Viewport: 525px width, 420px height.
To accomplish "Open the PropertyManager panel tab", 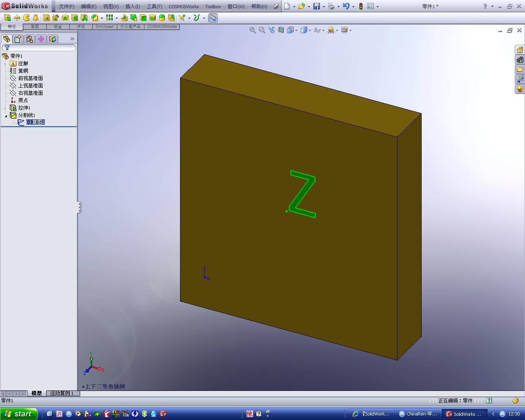I will (x=18, y=39).
